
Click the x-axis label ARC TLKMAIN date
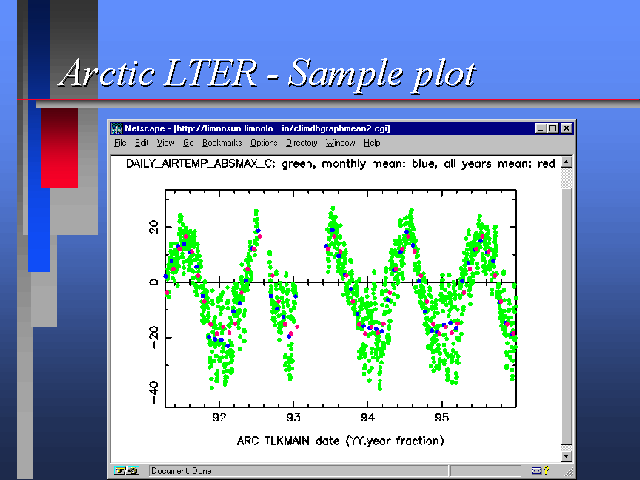click(x=340, y=441)
